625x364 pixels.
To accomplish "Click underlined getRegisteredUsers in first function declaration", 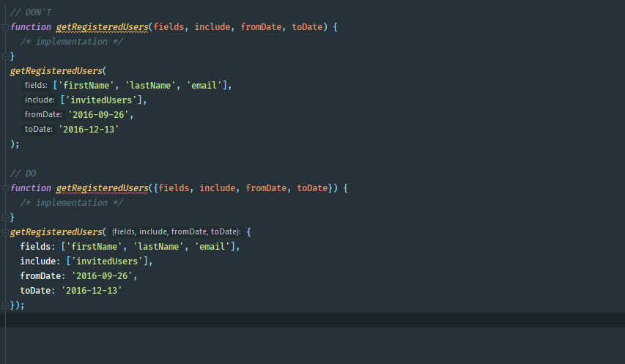I will [x=102, y=27].
